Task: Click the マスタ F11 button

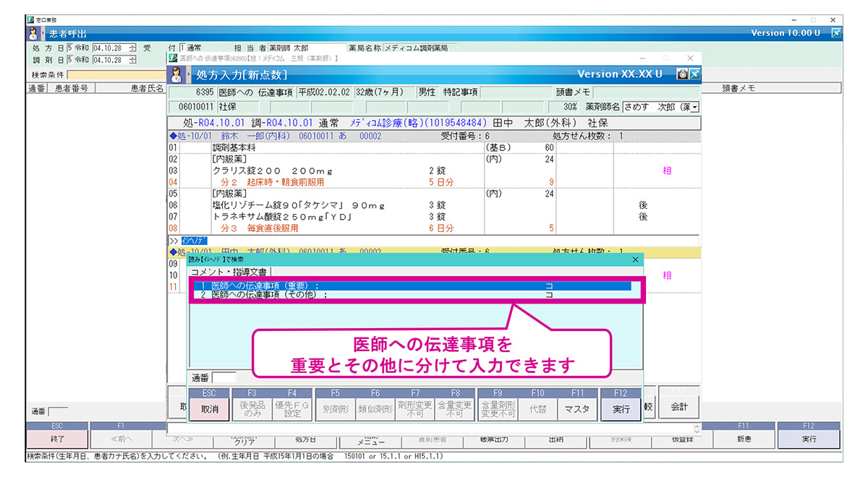Action: pos(577,408)
